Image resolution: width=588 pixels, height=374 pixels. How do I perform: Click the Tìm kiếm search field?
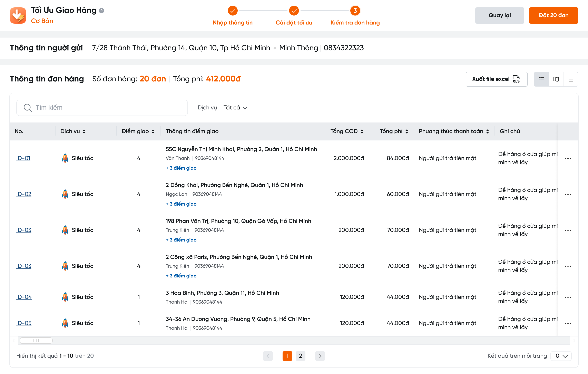(x=102, y=108)
